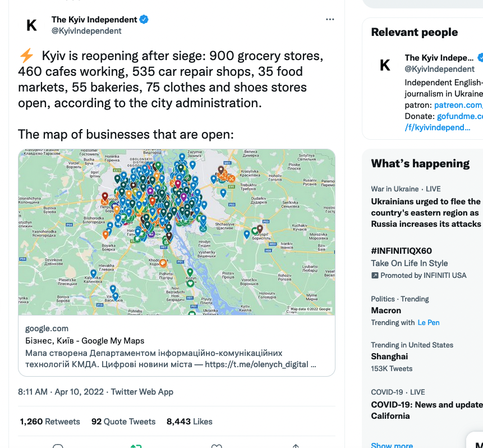The image size is (483, 448).
Task: Open the @KyivIndependent handle on the tweet
Action: pos(86,31)
